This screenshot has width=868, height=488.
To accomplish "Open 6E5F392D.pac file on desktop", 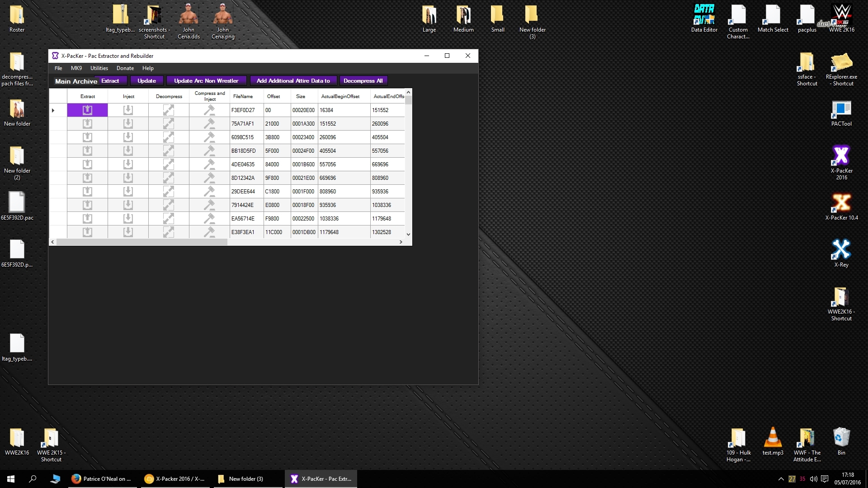I will pyautogui.click(x=17, y=206).
